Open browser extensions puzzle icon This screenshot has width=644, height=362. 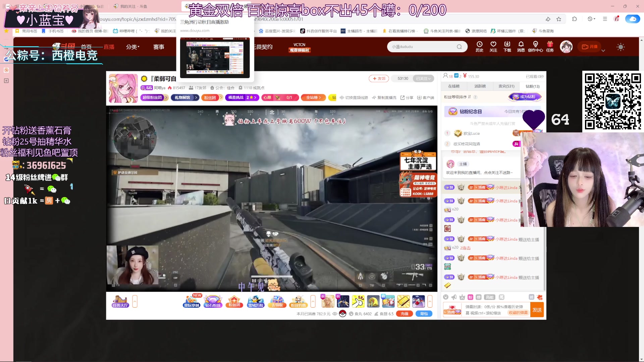575,19
